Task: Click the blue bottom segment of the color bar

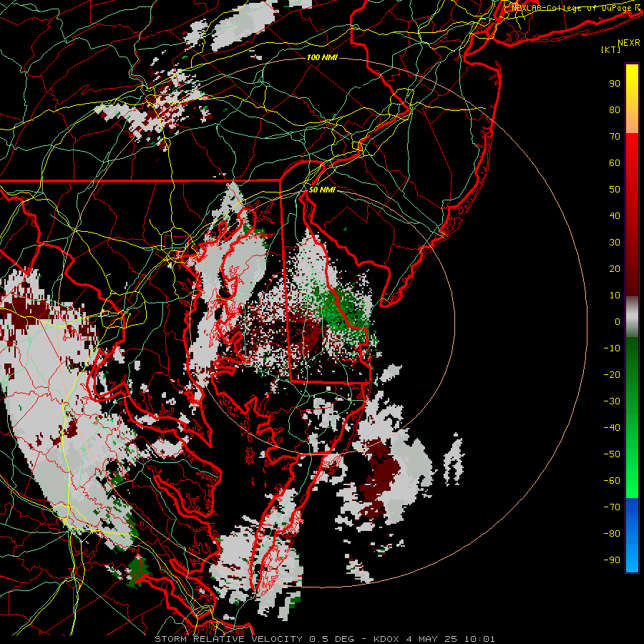Action: coord(632,535)
